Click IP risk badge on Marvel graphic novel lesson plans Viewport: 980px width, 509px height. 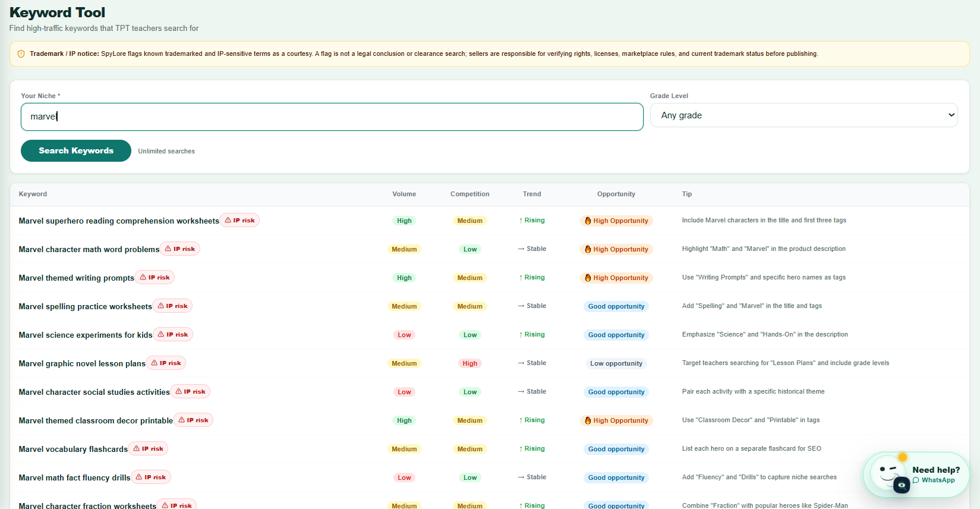tap(166, 363)
